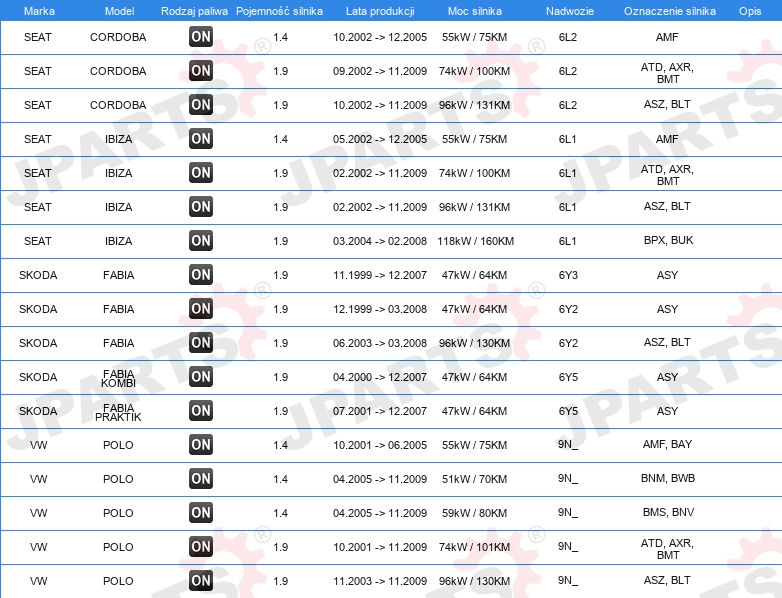782x598 pixels.
Task: Click production dates 04.2000 -> 12.2007
Action: 380,377
